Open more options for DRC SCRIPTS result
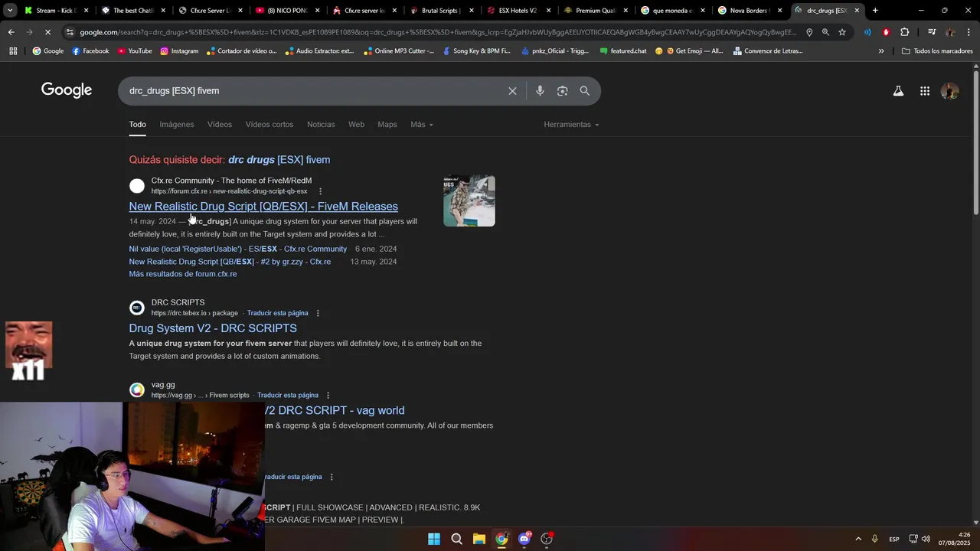This screenshot has width=980, height=551. 318,313
